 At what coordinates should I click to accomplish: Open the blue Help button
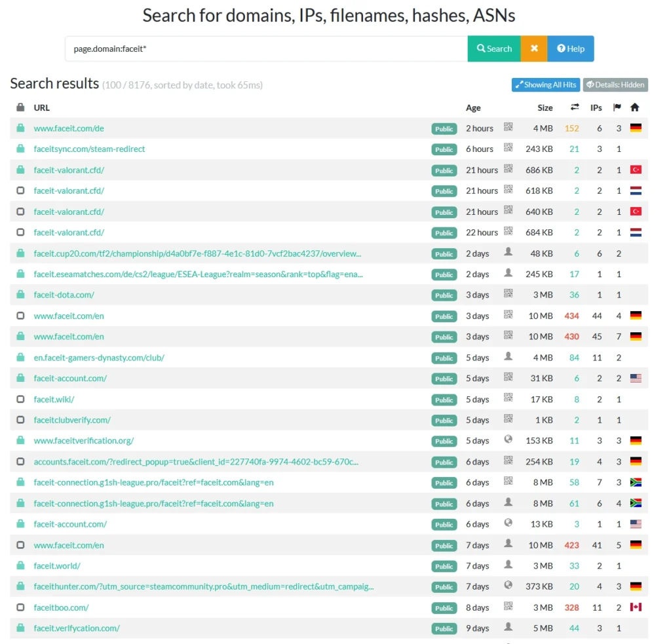(571, 48)
